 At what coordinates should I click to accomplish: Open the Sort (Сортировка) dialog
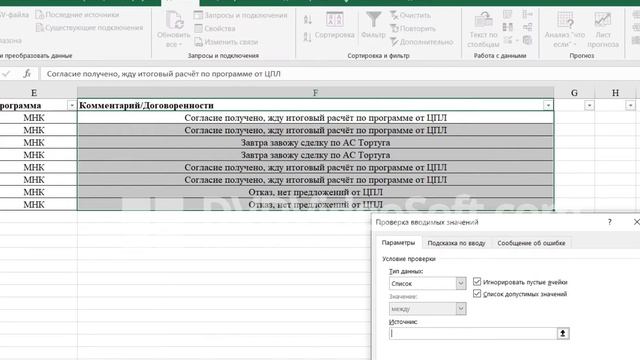tap(334, 25)
